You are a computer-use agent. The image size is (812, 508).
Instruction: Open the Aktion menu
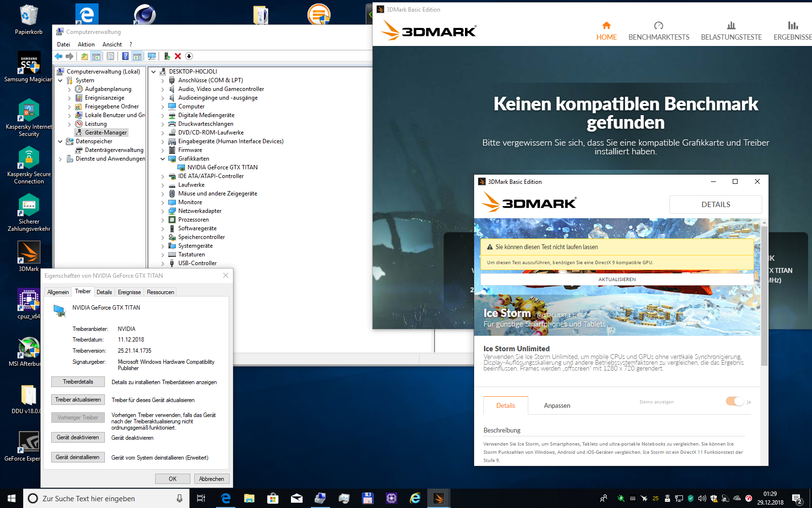coord(86,44)
